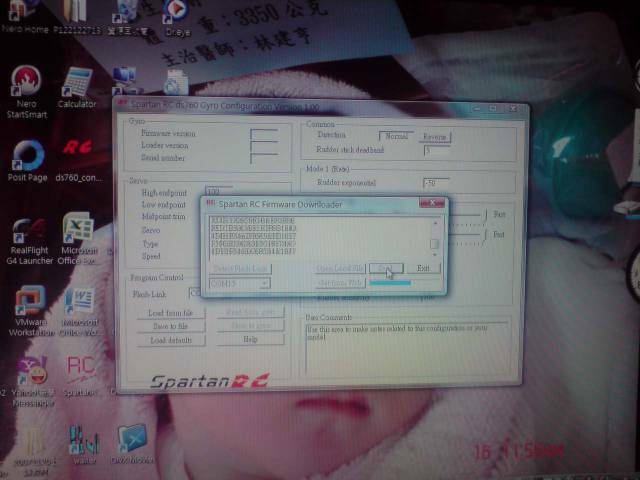Select the ds760_con... red RC icon
Screen dimensions: 640x480
(x=78, y=160)
